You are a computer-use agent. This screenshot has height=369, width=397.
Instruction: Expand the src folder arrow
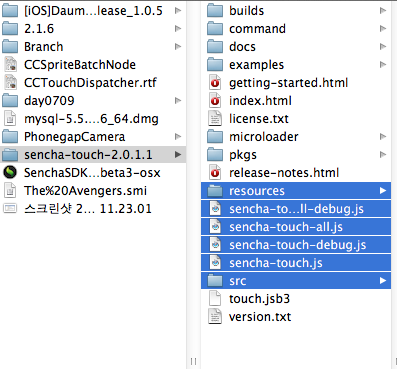tap(383, 281)
